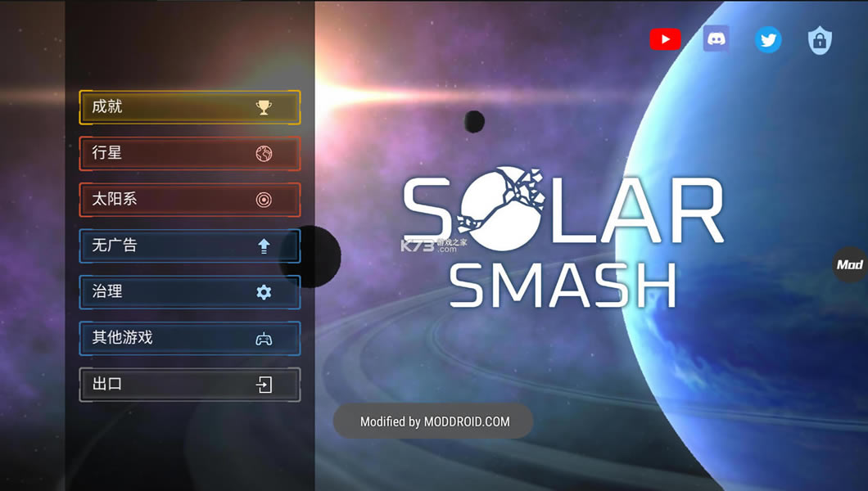The height and width of the screenshot is (491, 868).
Task: Click the gear icon in 治理 row
Action: [263, 292]
